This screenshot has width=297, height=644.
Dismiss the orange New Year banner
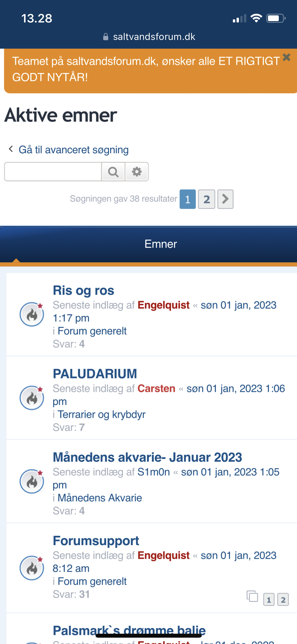pos(286,57)
